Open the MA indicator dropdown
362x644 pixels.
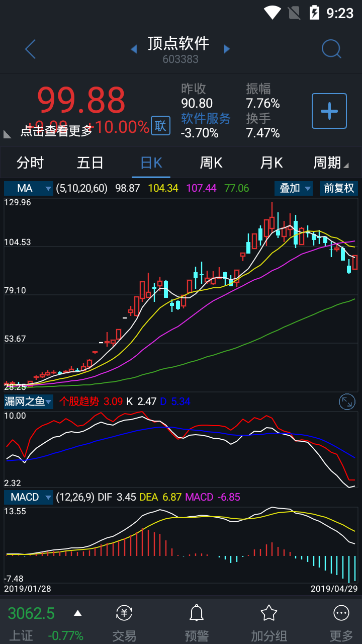click(x=29, y=188)
